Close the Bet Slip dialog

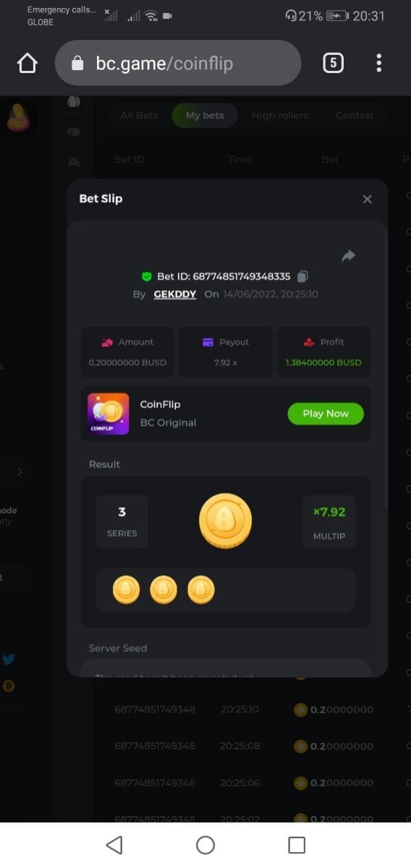367,199
